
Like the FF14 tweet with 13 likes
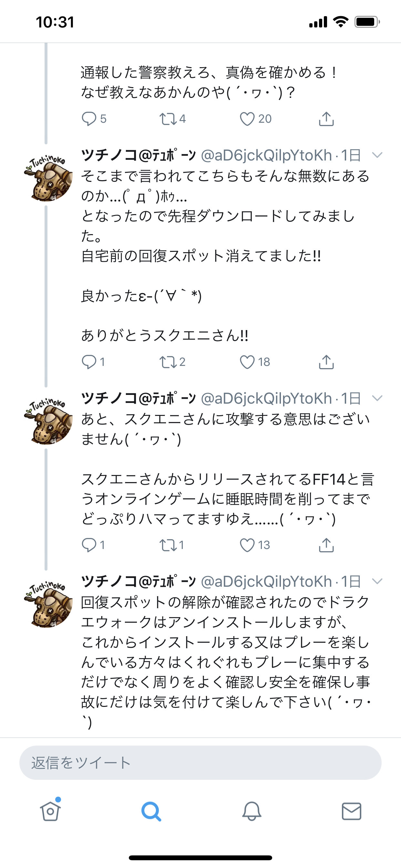[247, 545]
